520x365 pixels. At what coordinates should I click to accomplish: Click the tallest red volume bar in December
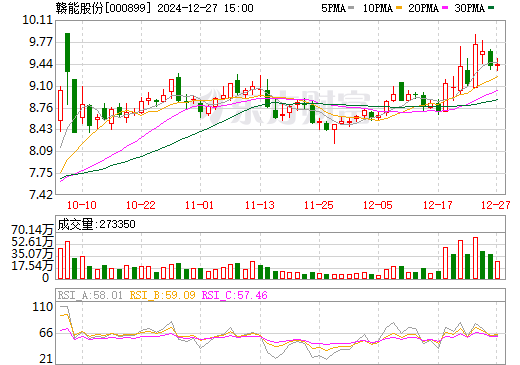click(x=475, y=258)
